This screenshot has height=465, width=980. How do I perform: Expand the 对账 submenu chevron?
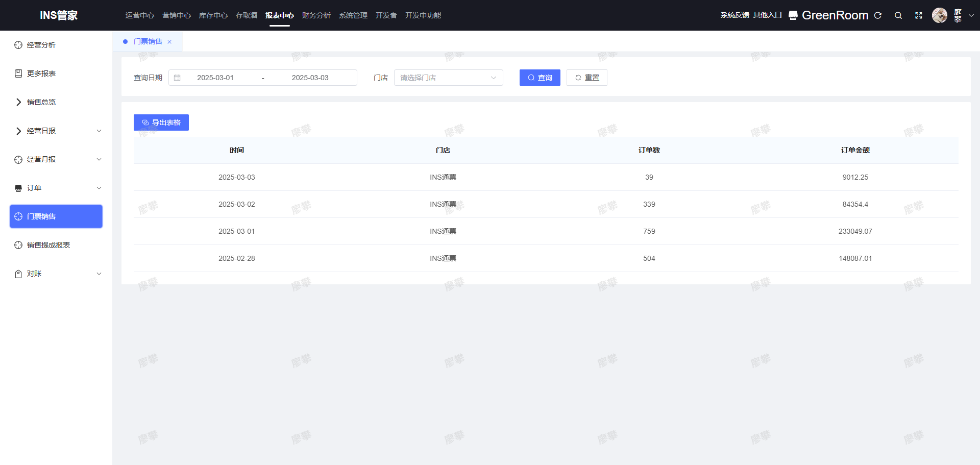[x=99, y=274]
